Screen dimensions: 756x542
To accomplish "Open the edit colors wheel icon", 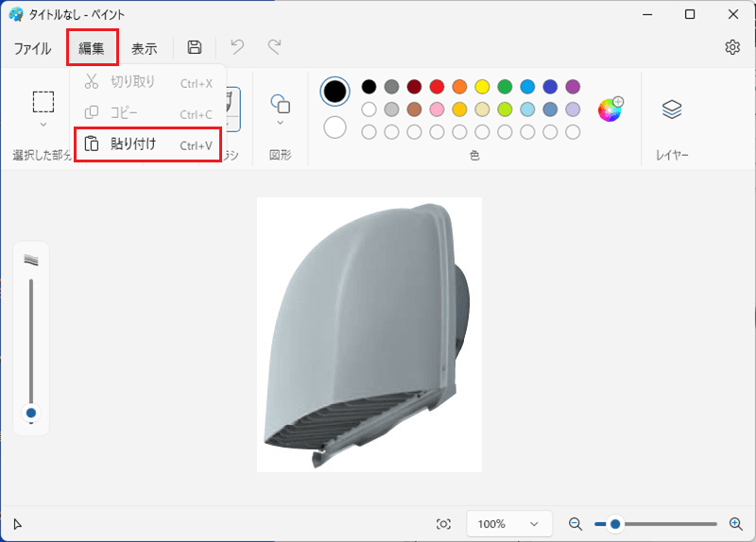I will click(610, 110).
